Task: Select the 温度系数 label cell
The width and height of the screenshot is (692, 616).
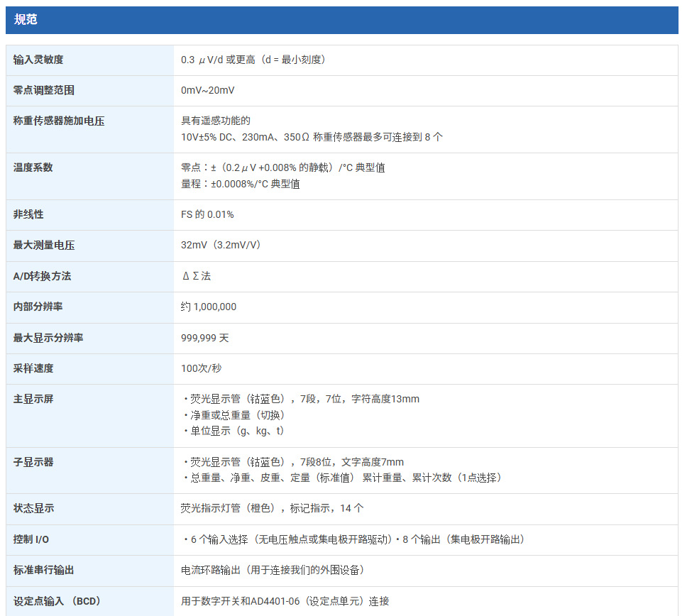Action: click(x=89, y=177)
